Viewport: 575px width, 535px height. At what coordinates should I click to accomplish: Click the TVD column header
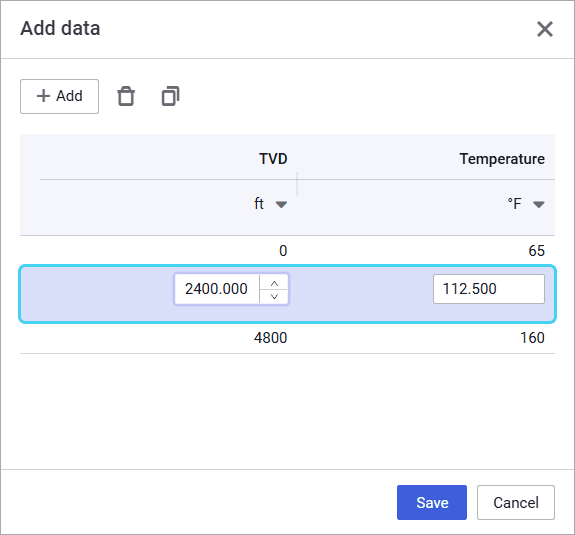tap(273, 159)
